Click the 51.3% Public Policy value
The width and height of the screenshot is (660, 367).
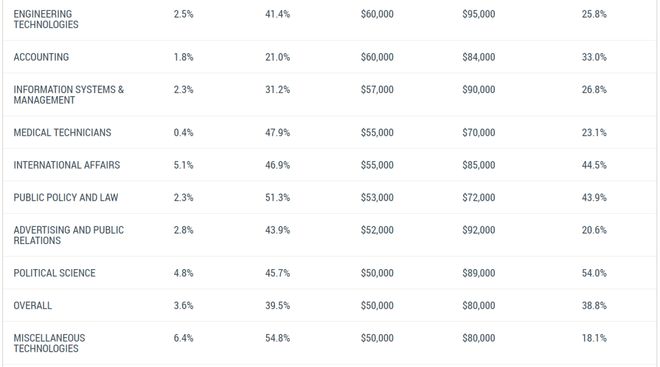point(277,197)
